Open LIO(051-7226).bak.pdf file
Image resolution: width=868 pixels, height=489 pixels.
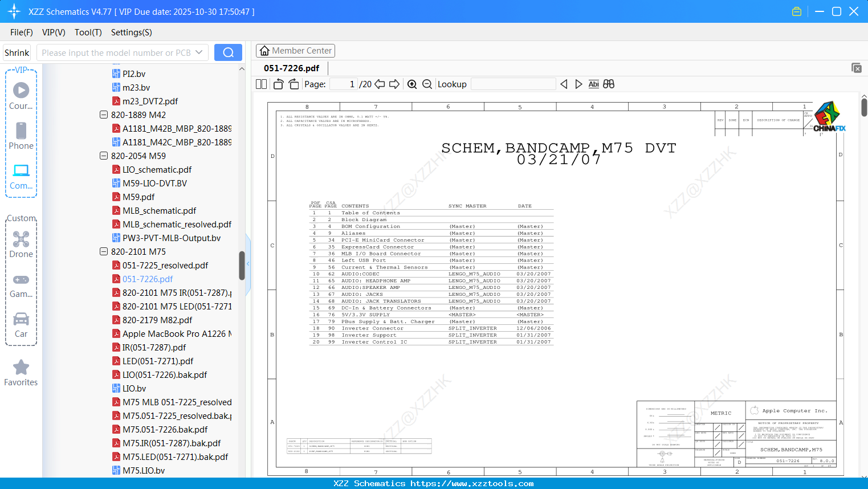pos(165,374)
